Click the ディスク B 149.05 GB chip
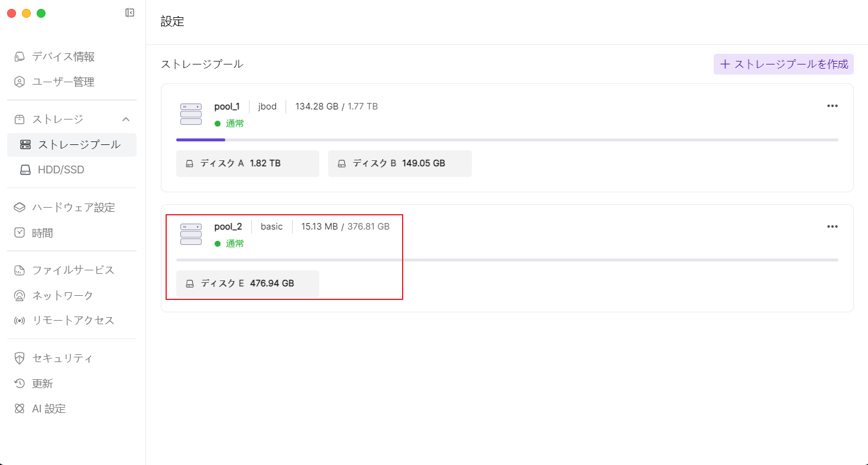This screenshot has height=465, width=868. (x=400, y=164)
